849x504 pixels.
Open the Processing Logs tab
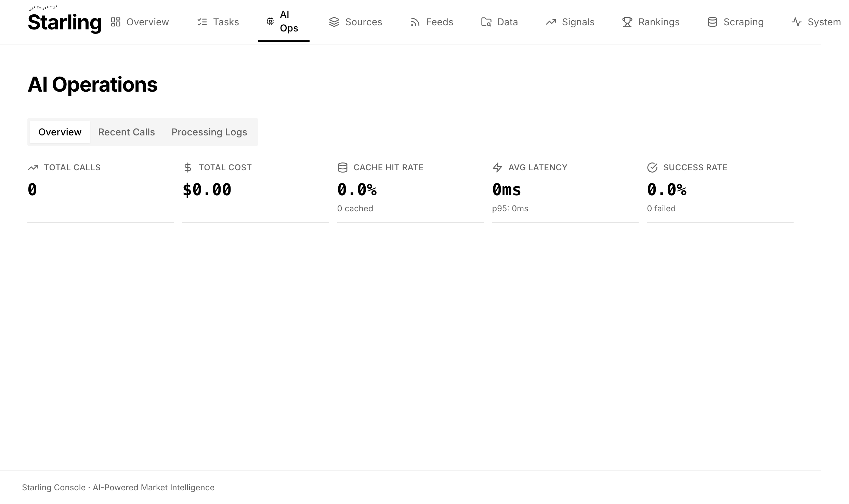coord(209,132)
